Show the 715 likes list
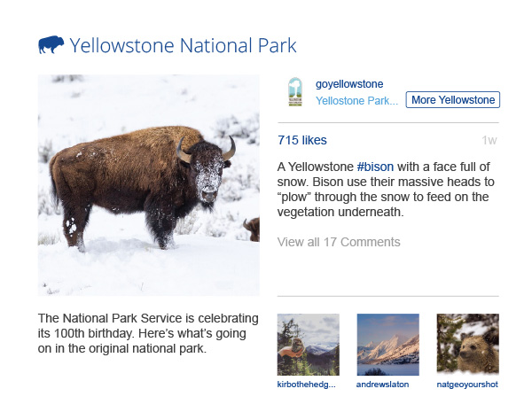532x412 pixels. (302, 140)
